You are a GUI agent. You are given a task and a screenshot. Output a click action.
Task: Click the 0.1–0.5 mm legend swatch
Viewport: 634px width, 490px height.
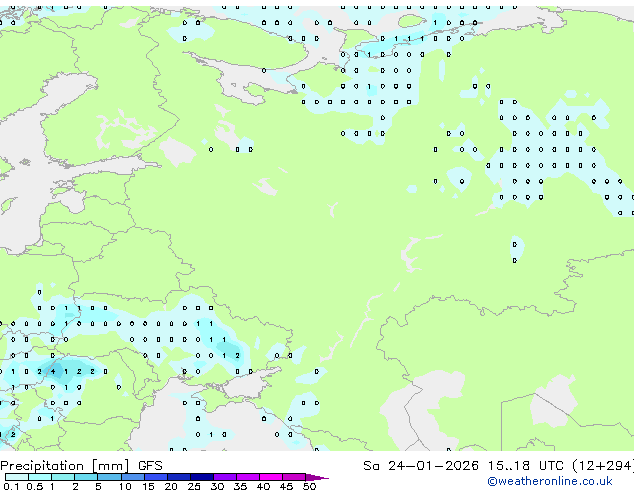[17, 477]
